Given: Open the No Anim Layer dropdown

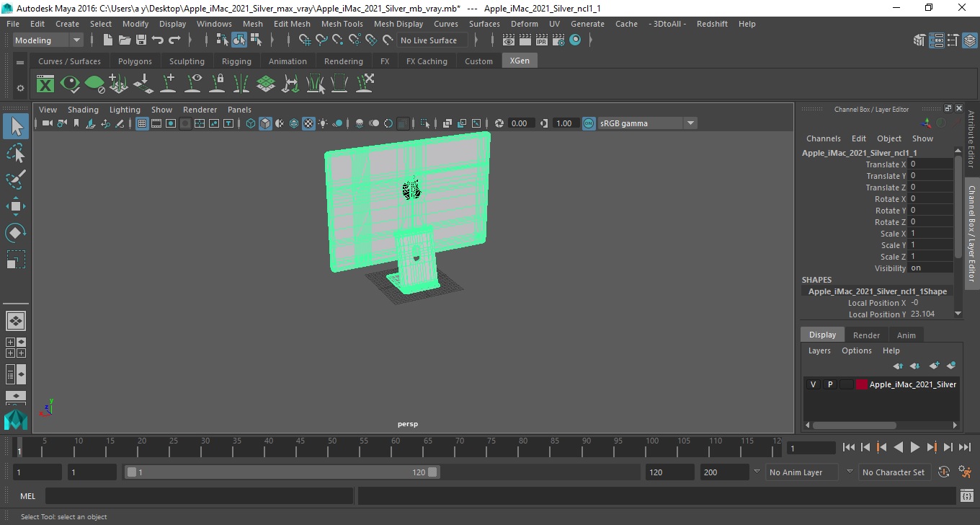Looking at the screenshot, I should [801, 472].
